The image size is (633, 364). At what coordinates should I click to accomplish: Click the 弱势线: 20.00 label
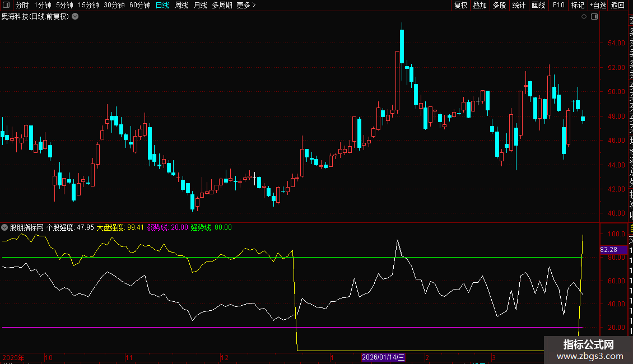[167, 227]
